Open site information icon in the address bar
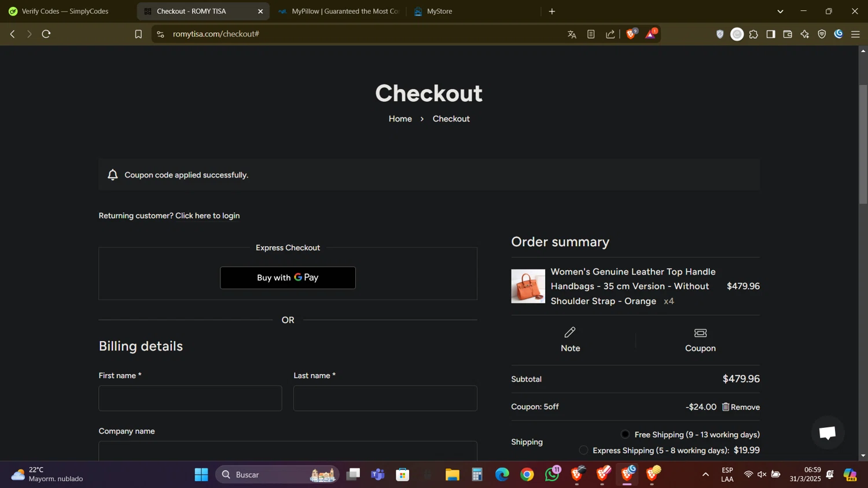Screen dimensions: 868x488 [161, 34]
